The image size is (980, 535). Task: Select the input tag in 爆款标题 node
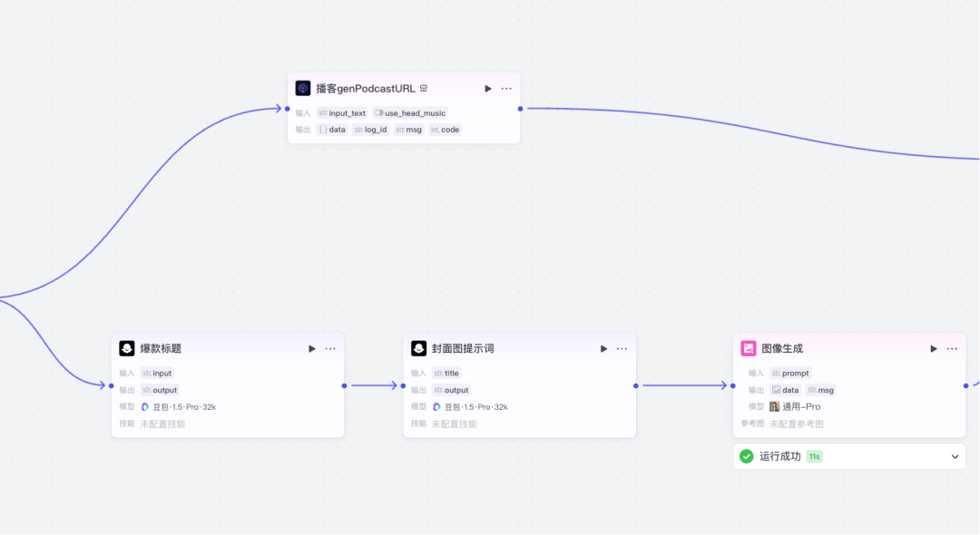(x=157, y=374)
